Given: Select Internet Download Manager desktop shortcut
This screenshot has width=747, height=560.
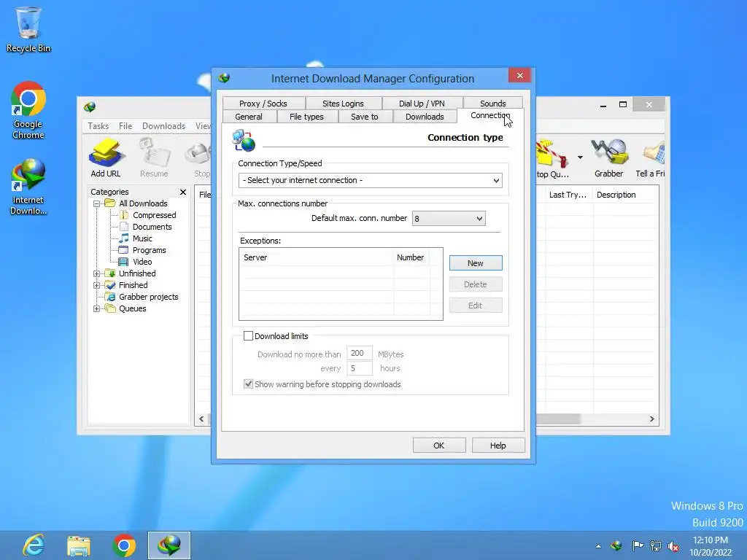Looking at the screenshot, I should coord(28,187).
